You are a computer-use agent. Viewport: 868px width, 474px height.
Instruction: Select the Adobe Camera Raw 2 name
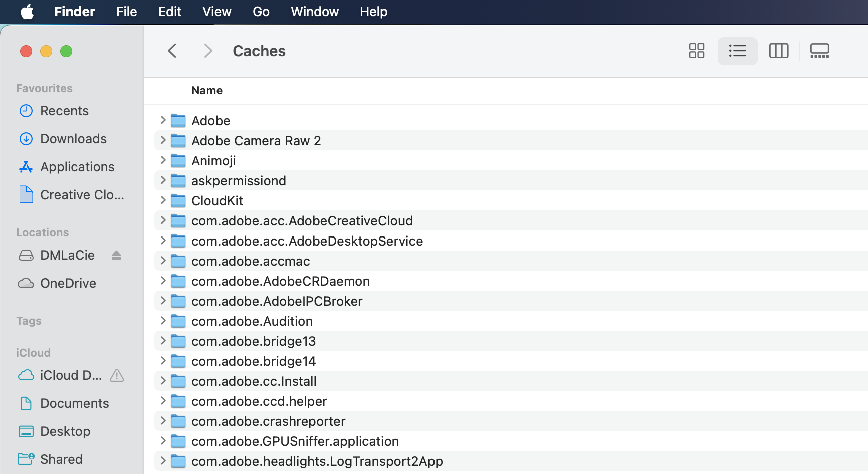pyautogui.click(x=256, y=141)
